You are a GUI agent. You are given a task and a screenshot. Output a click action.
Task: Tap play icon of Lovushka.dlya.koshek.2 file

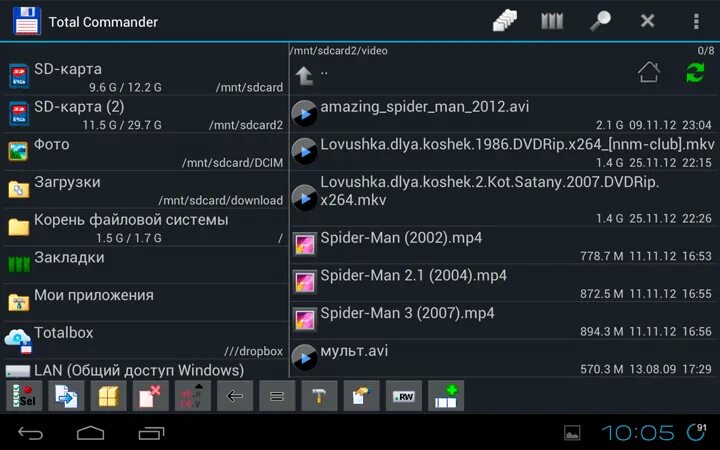tap(304, 198)
